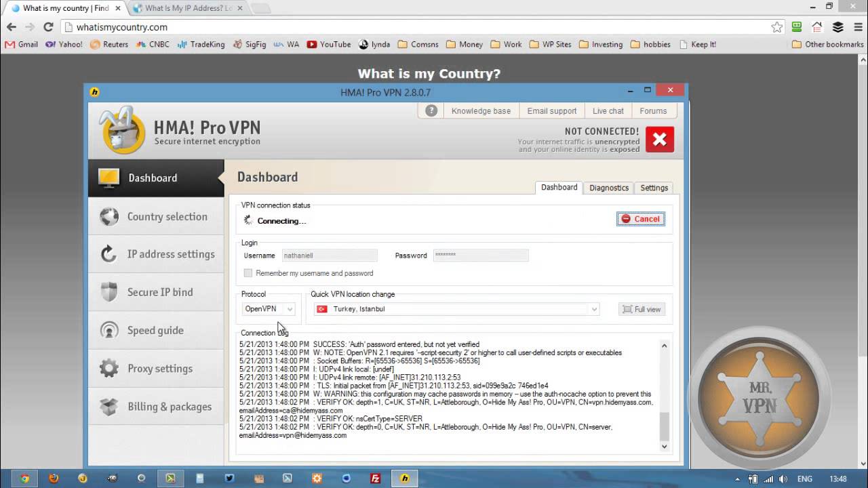Click the layers extension icon in Chrome

pyautogui.click(x=837, y=27)
